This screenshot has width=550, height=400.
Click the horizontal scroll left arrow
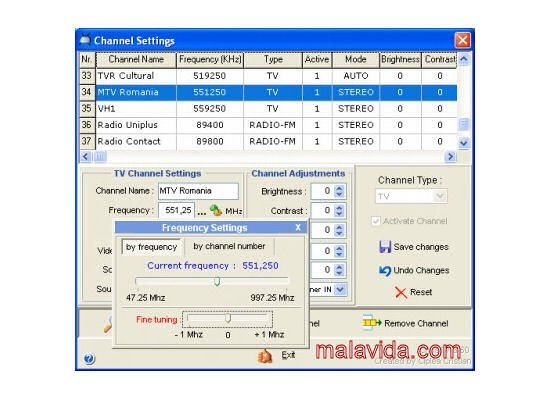click(x=86, y=156)
